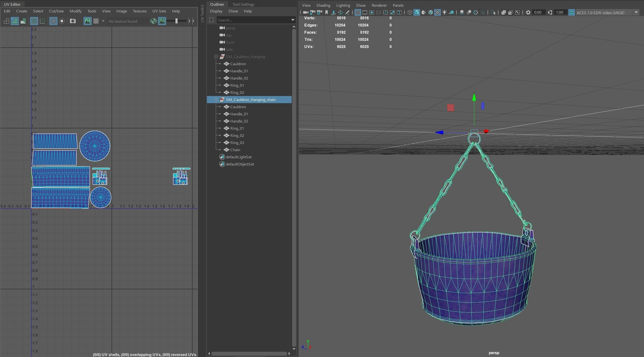Toggle UV distortion display icon

coord(23,21)
